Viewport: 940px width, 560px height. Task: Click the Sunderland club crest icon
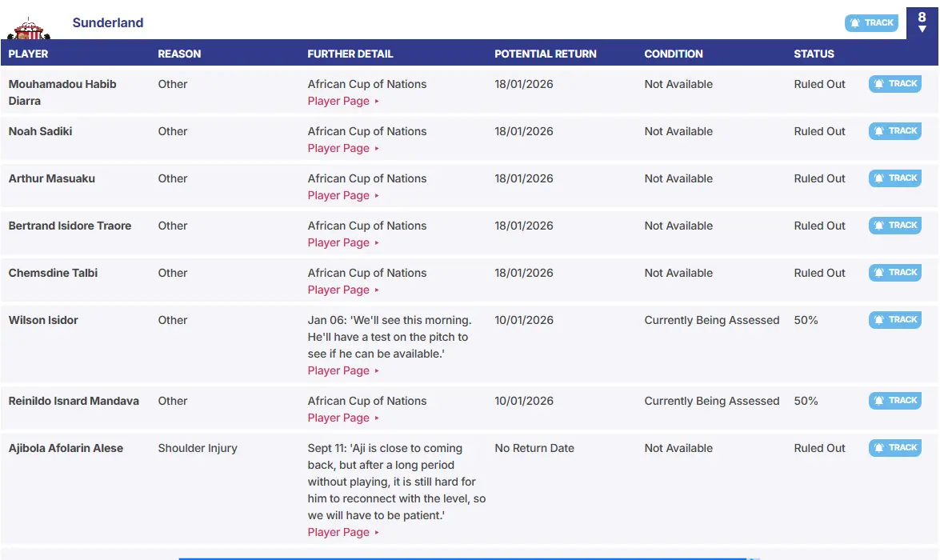(x=29, y=29)
